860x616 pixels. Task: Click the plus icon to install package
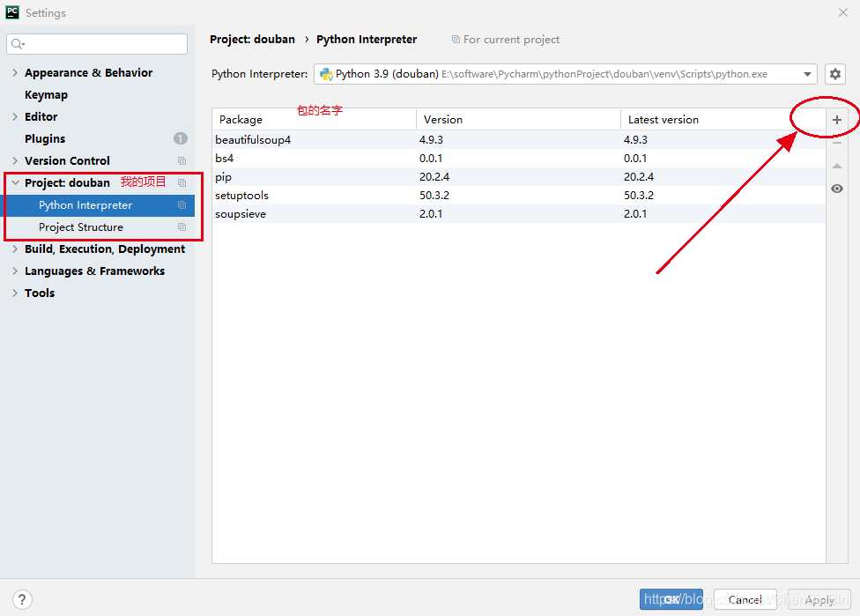point(836,120)
